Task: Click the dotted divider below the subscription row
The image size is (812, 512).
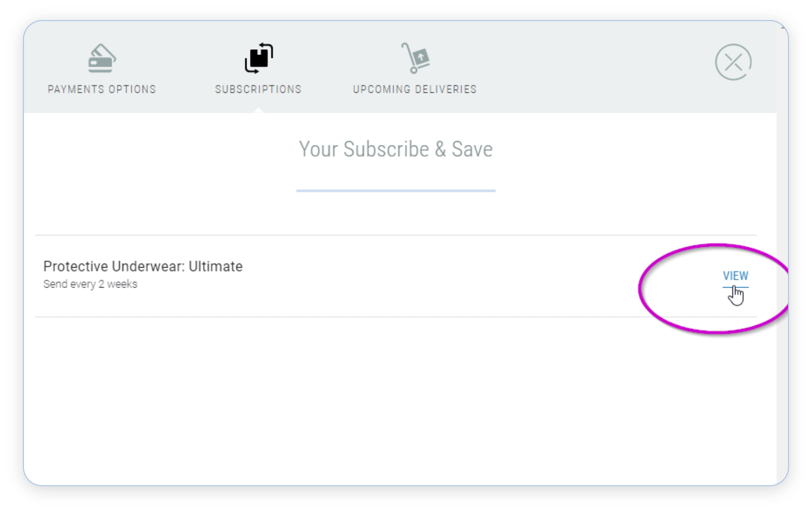Action: [x=335, y=317]
